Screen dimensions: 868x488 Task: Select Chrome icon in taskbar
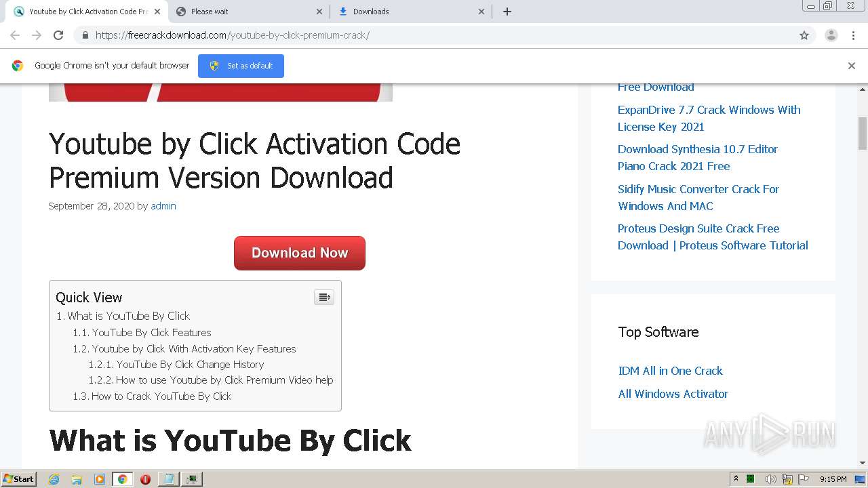[122, 479]
